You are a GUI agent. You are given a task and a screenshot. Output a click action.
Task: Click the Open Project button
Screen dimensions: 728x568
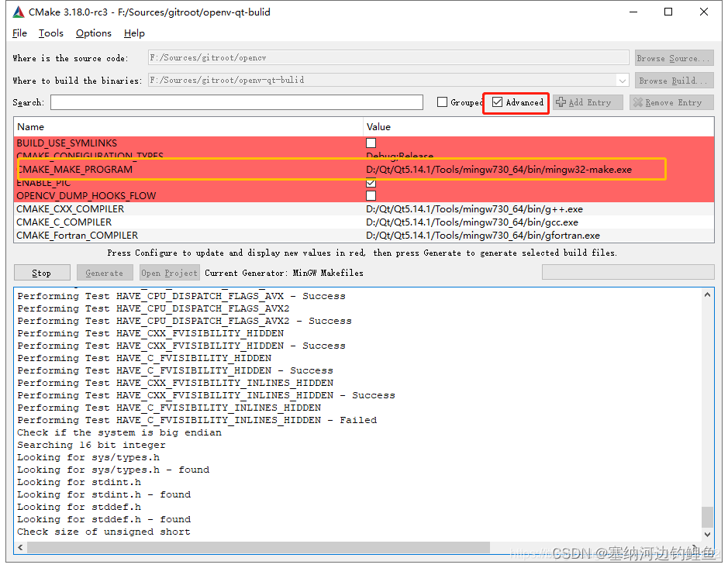point(170,273)
